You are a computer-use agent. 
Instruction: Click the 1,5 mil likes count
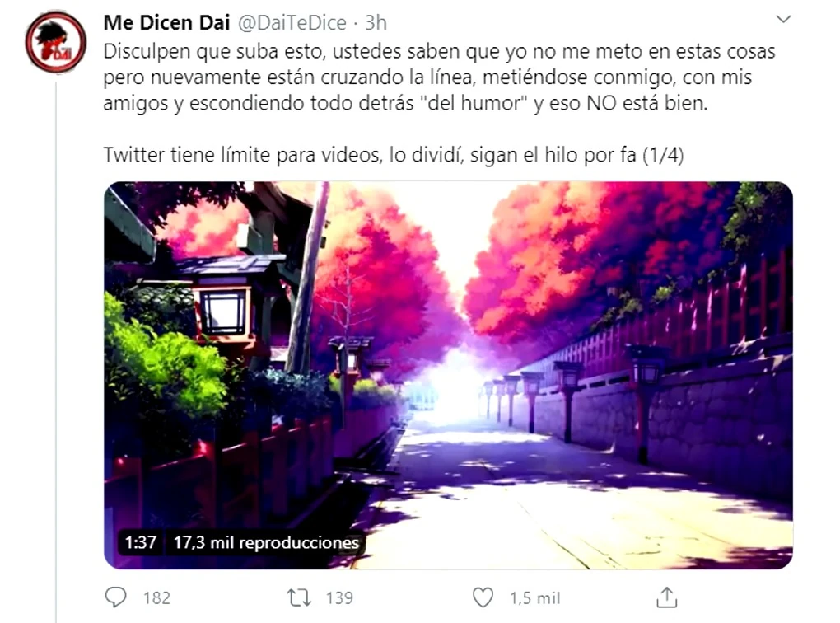534,597
